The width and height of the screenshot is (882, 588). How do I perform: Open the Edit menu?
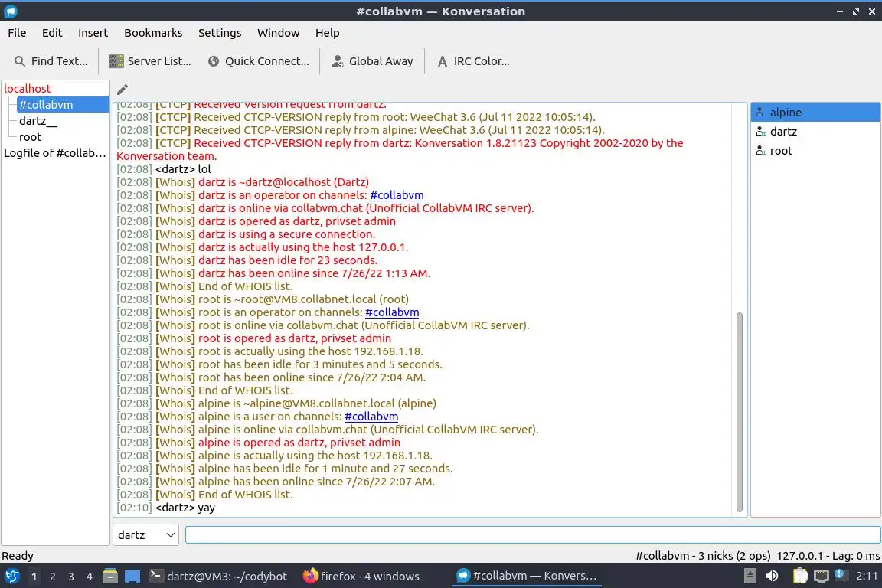coord(52,33)
